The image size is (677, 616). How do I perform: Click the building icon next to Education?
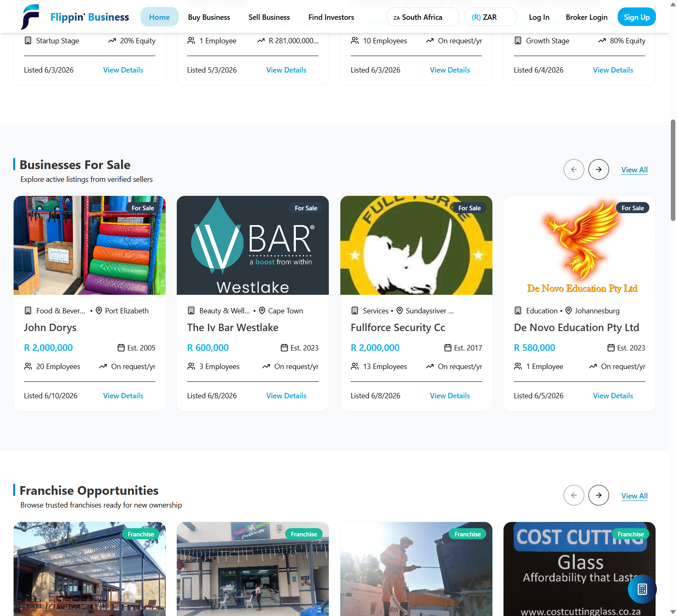518,310
